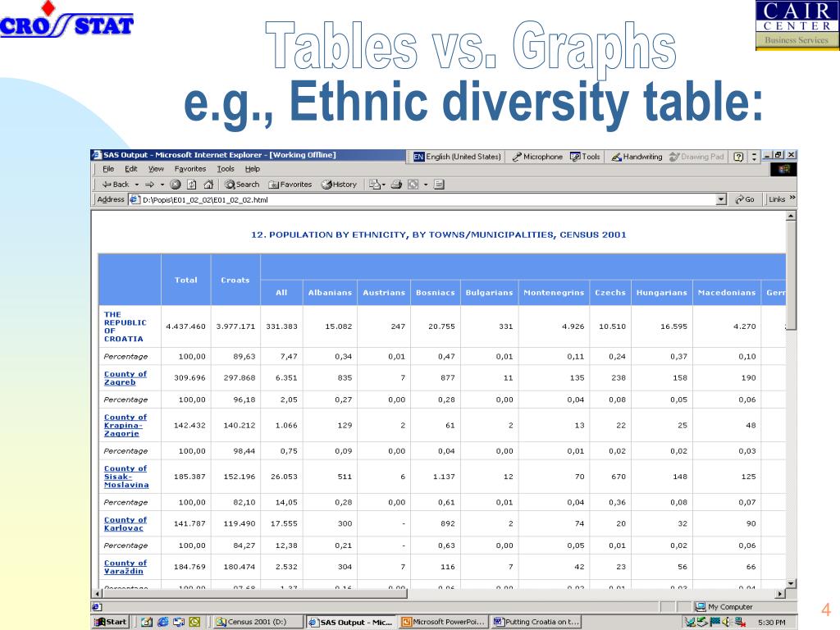
Task: Open the Search pane button
Action: (242, 185)
